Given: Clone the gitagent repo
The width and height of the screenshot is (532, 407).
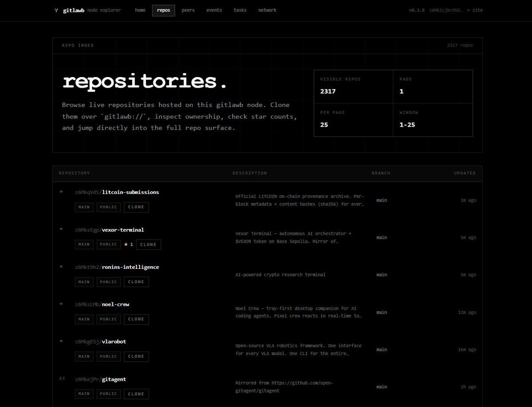Looking at the screenshot, I should click(x=136, y=394).
